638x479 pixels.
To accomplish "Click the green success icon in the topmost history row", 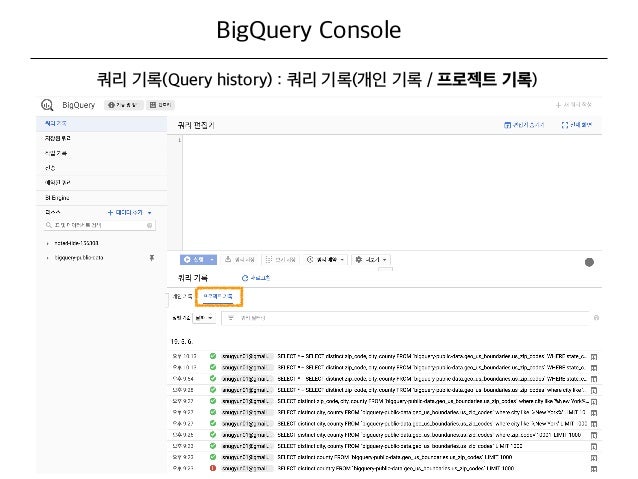I will 213,356.
